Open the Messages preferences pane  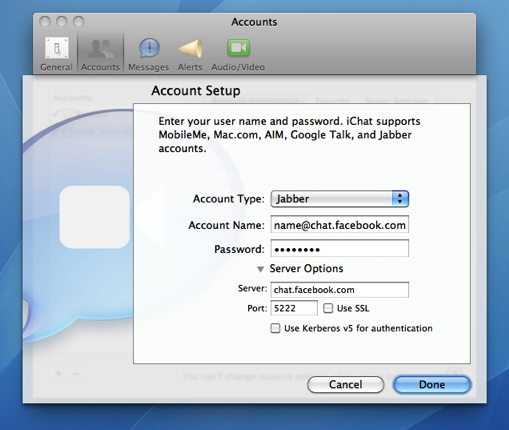pyautogui.click(x=149, y=54)
